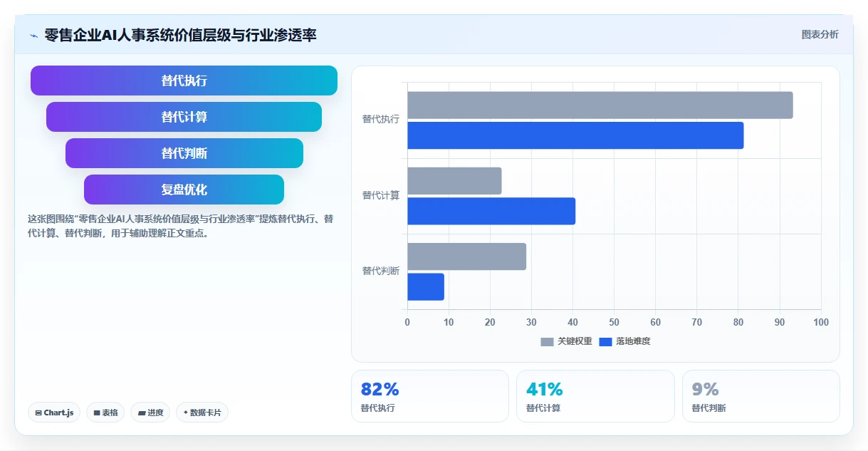Click the chart title 零售企业AI人事系统价值层级与行业渗透率
Image resolution: width=868 pixels, height=451 pixels.
[x=180, y=35]
